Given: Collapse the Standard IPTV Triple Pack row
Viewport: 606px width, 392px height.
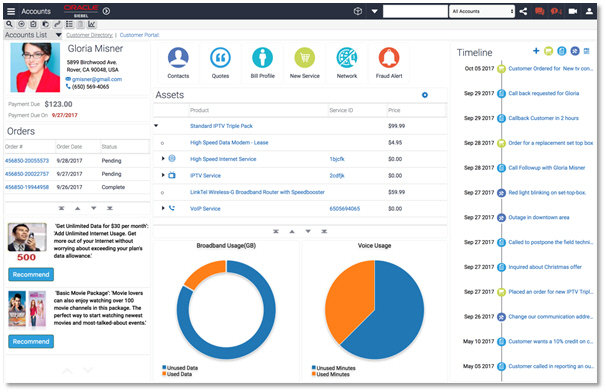Looking at the screenshot, I should click(156, 126).
